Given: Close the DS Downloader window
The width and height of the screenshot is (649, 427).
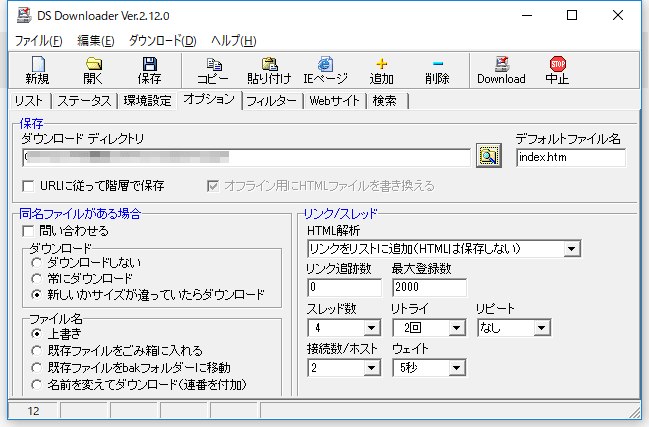Looking at the screenshot, I should coord(618,16).
